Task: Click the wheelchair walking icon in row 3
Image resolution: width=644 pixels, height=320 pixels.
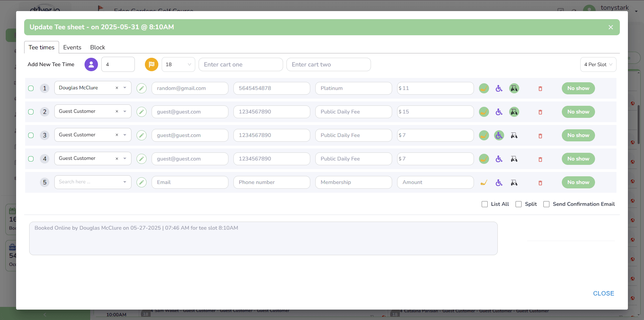Action: tap(499, 135)
